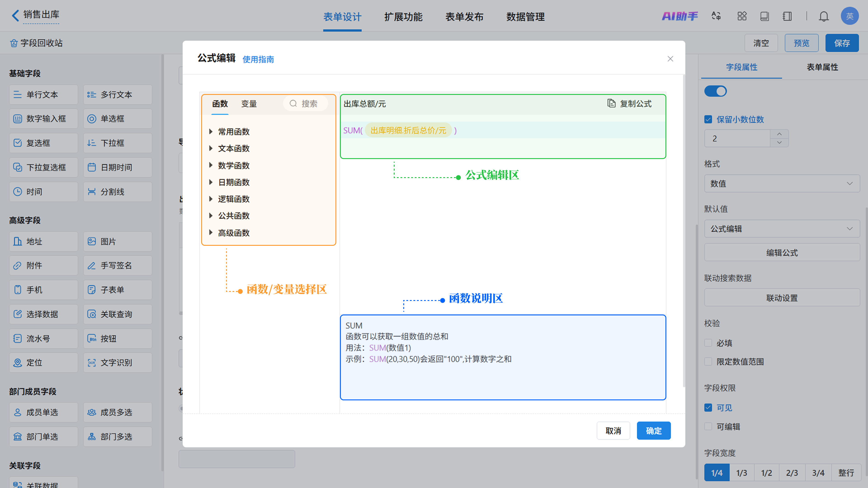Switch to the 变量 tab
Screen dimensions: 868x488
249,104
